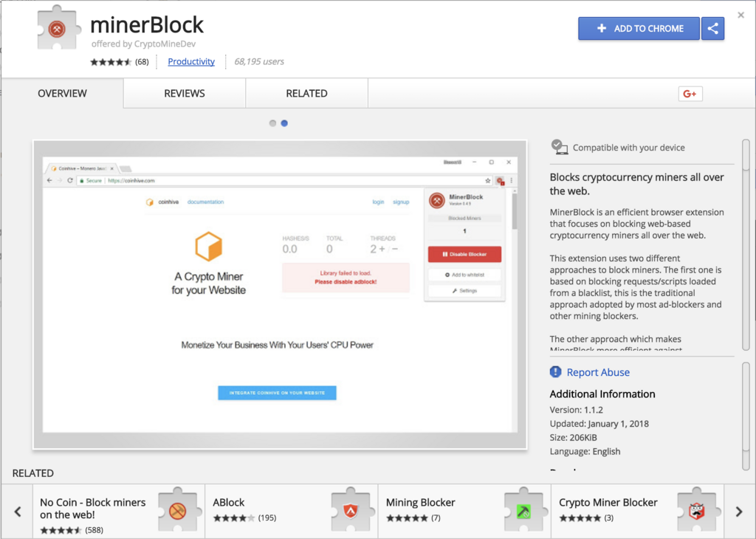Image resolution: width=756 pixels, height=539 pixels.
Task: Open the ABlock related extension title
Action: 229,502
